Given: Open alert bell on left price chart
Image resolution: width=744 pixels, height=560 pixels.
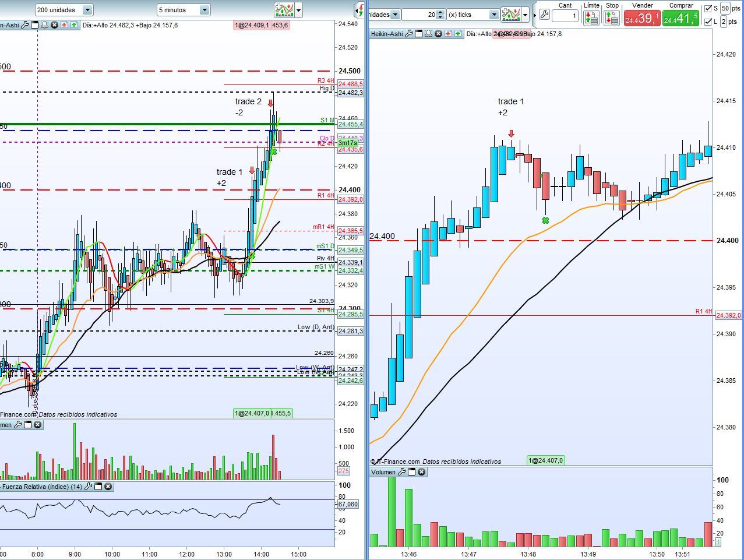Looking at the screenshot, I should (44, 25).
